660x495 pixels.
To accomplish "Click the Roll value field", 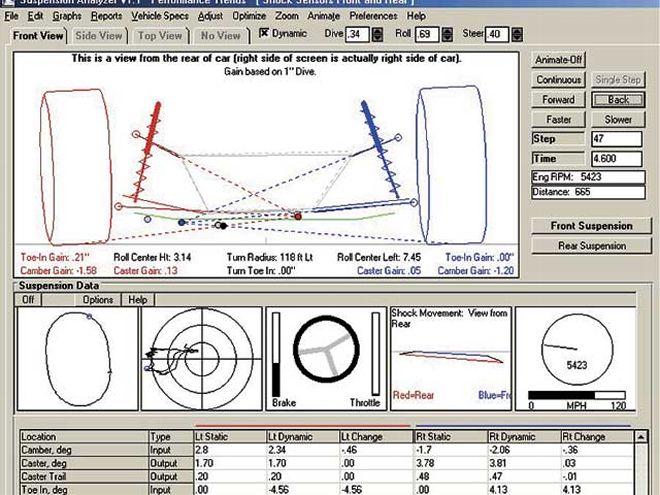I will point(427,35).
